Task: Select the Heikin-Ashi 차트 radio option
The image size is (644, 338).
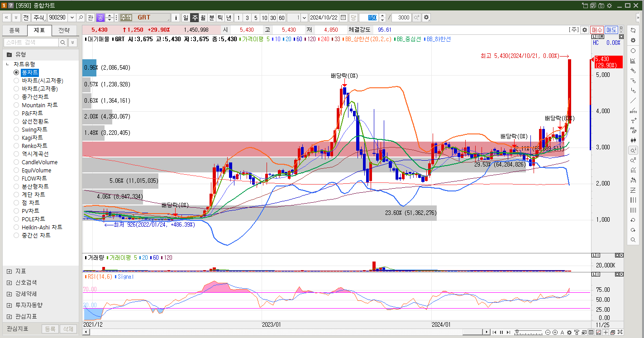Action: click(x=16, y=227)
